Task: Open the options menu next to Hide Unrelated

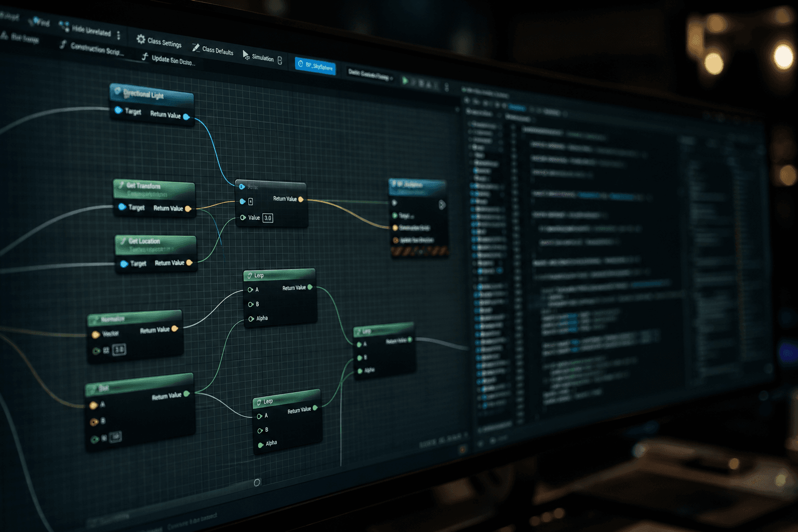Action: pos(119,35)
